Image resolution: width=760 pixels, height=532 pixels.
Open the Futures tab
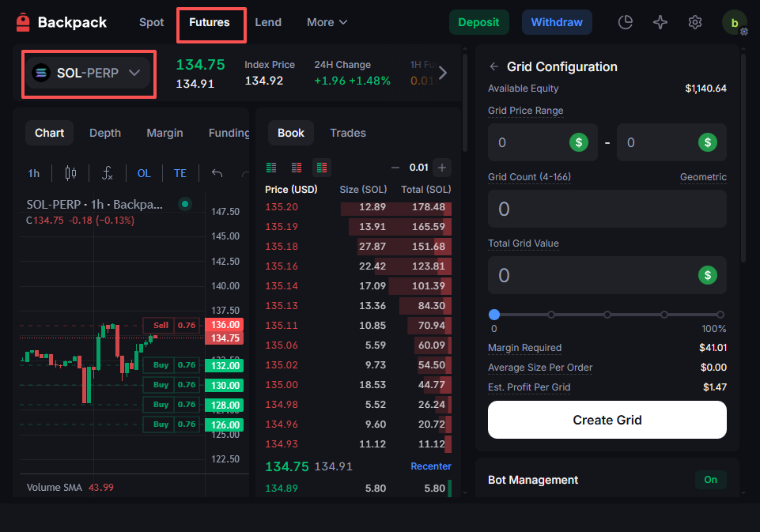click(210, 22)
